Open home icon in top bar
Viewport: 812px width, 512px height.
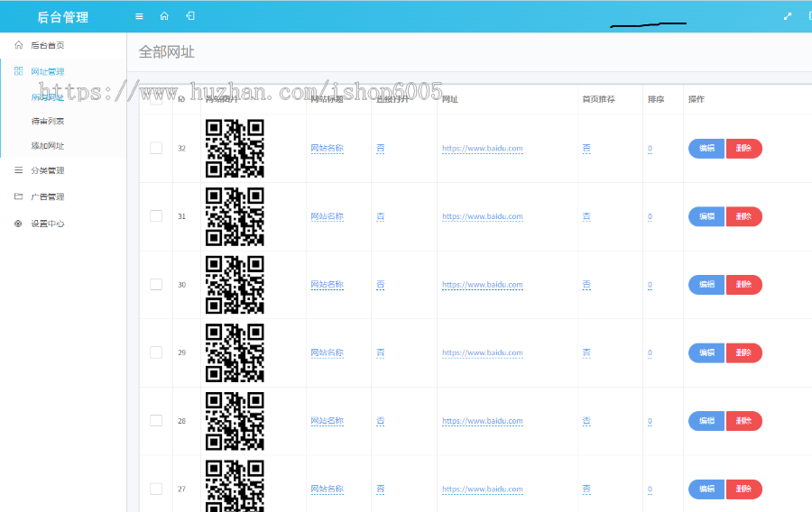tap(164, 16)
